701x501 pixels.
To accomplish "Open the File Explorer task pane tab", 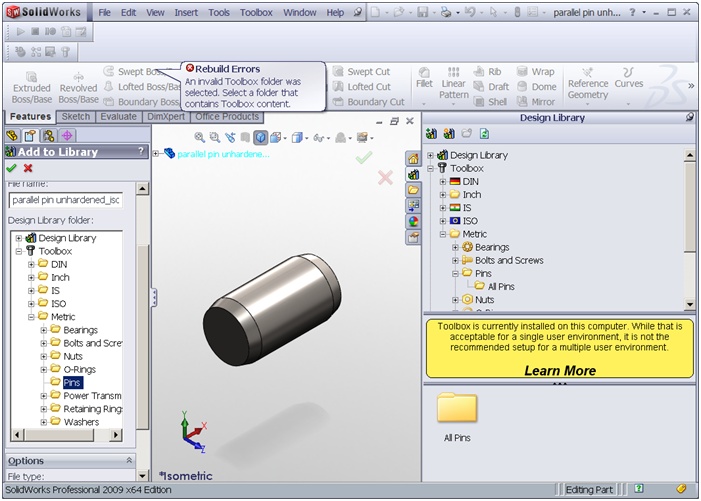I will [x=413, y=190].
